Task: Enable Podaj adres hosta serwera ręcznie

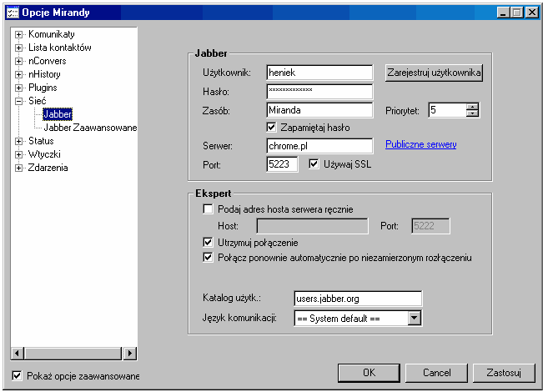Action: [209, 210]
